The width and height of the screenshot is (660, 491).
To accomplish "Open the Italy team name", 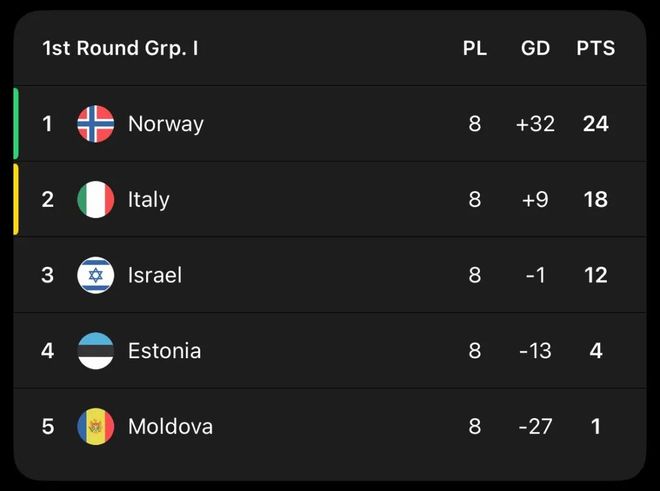I will coord(149,200).
